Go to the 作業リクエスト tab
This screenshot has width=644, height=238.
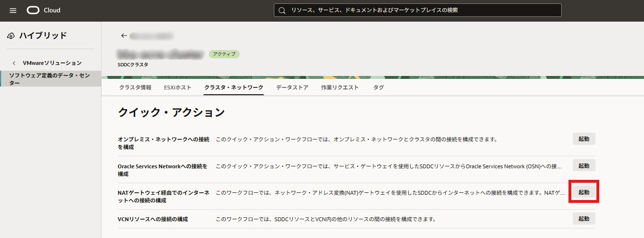(x=340, y=88)
